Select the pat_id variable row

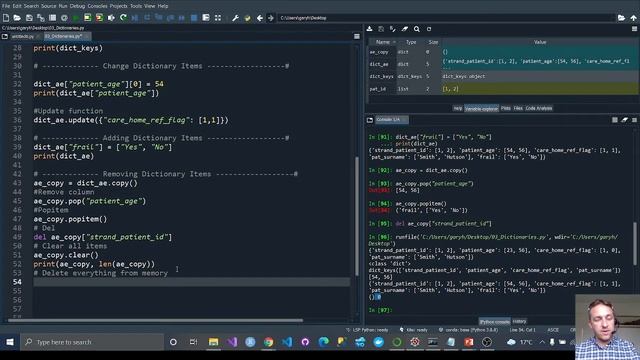click(503, 89)
